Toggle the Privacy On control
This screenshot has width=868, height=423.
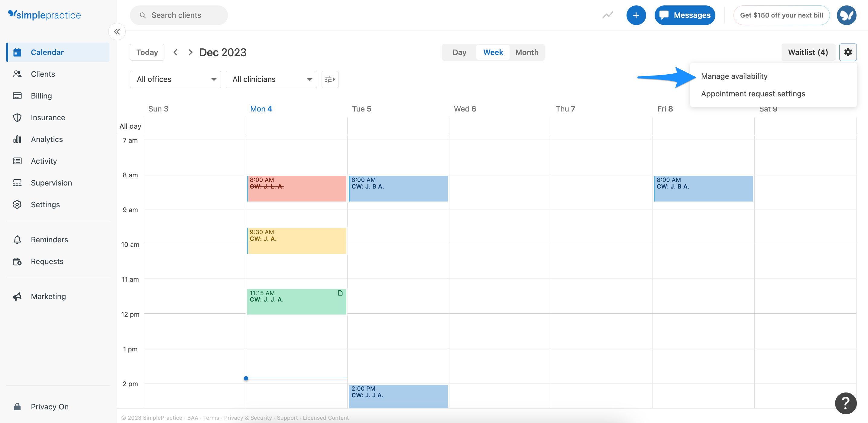click(49, 406)
